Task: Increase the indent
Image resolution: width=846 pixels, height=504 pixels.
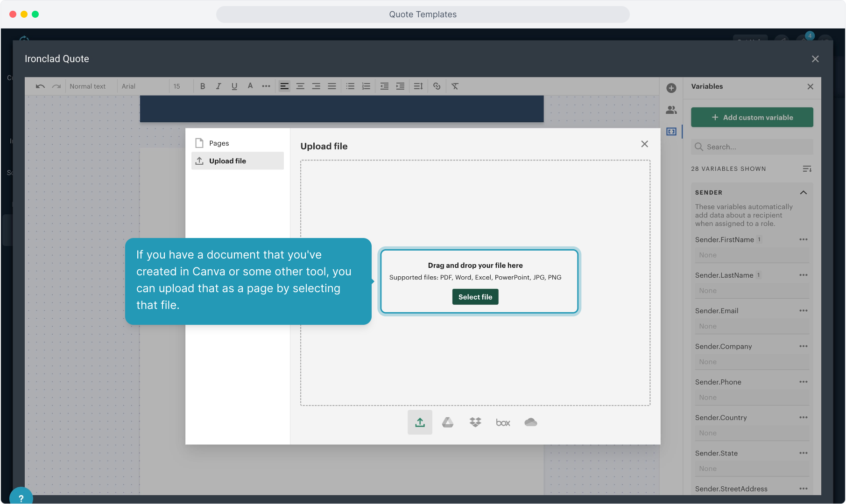Action: coord(400,86)
